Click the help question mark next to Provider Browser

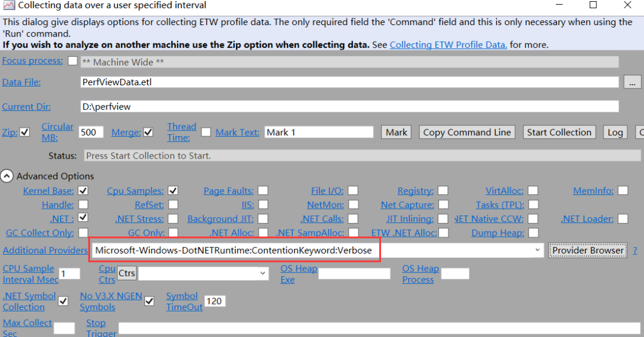(x=635, y=251)
